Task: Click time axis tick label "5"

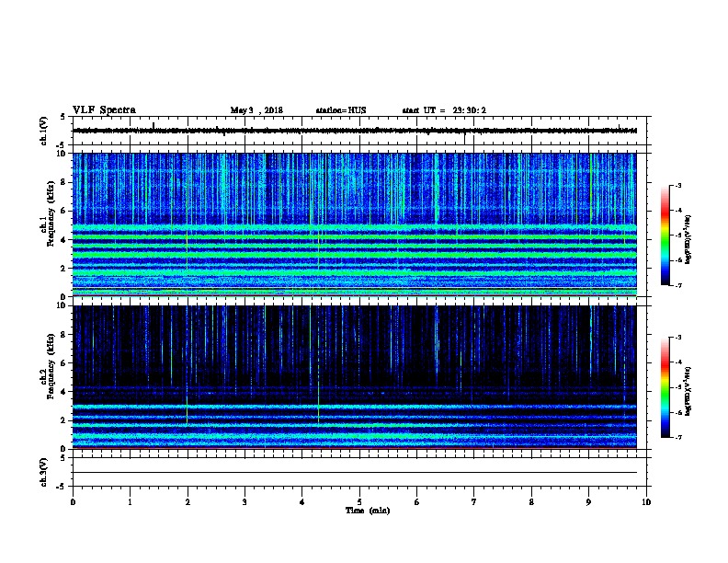Action: pos(359,502)
